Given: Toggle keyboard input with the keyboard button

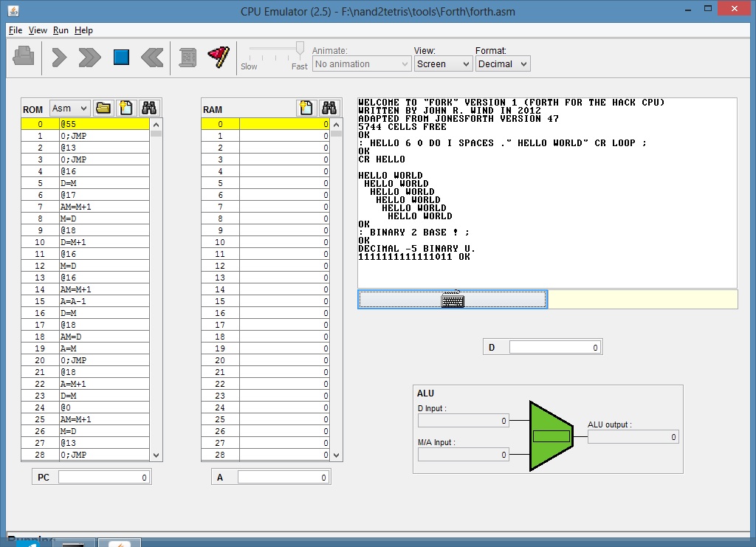Looking at the screenshot, I should (452, 299).
